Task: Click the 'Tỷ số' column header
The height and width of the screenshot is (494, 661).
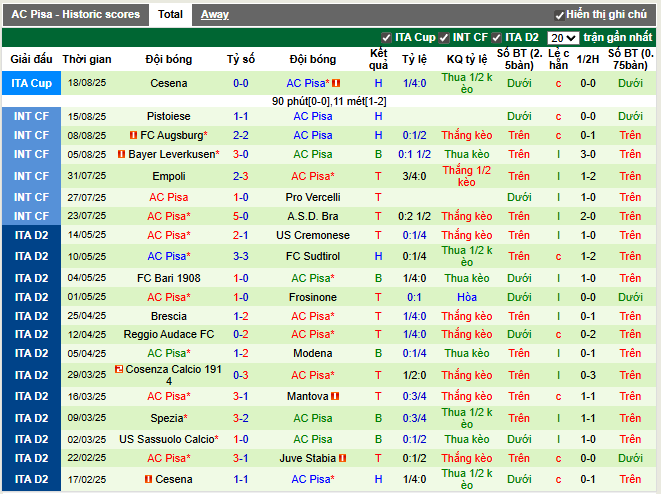Action: [241, 59]
